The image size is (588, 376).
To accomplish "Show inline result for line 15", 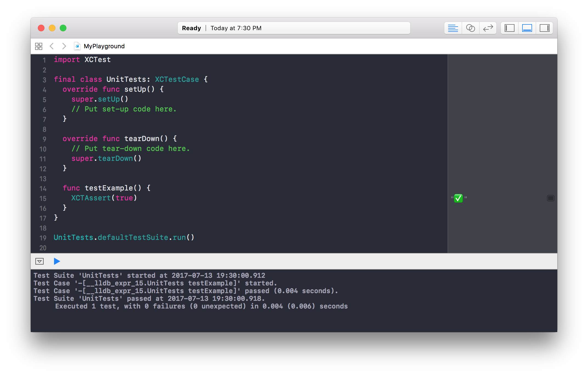I will tap(550, 198).
